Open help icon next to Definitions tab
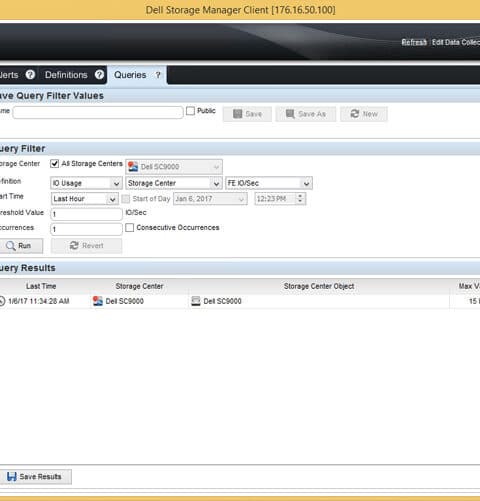This screenshot has width=480, height=501. pyautogui.click(x=99, y=75)
